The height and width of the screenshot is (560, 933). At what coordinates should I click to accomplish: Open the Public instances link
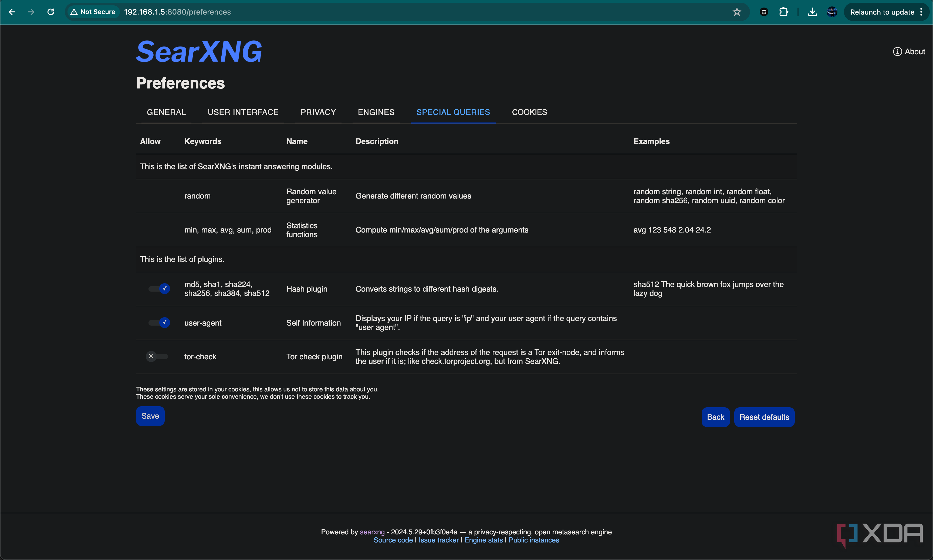click(x=533, y=540)
